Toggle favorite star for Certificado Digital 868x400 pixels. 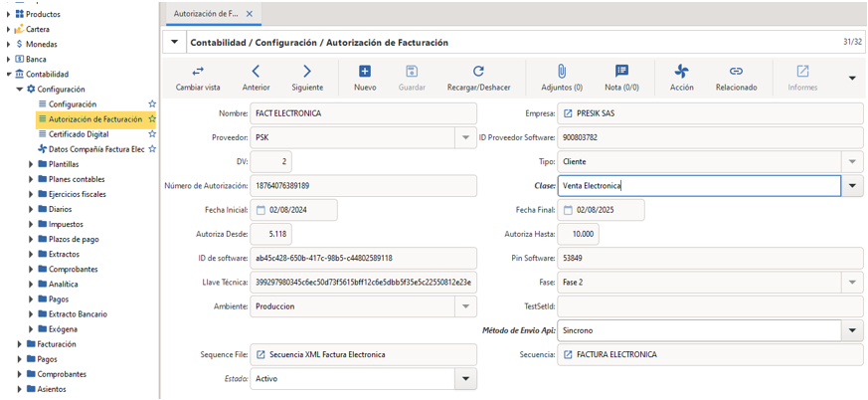(152, 134)
